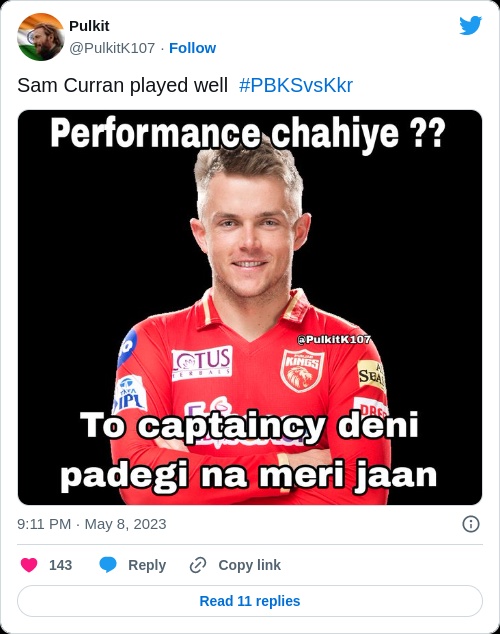Click the 'Performance chahiye ??' meme caption
This screenshot has width=500, height=634.
pyautogui.click(x=248, y=133)
